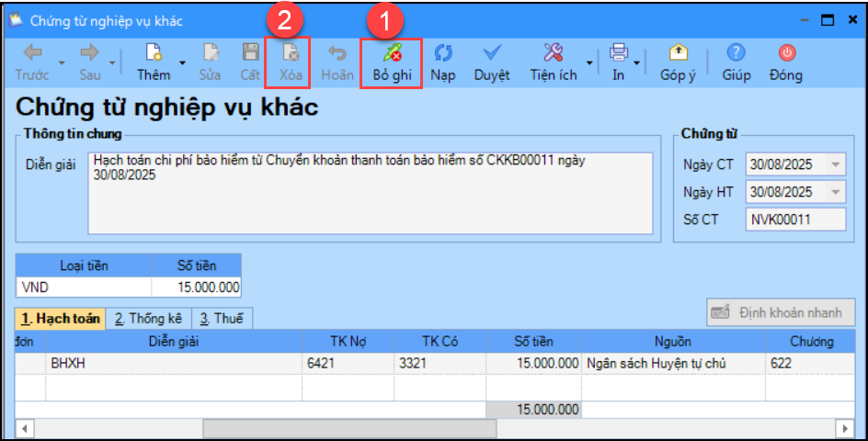868x441 pixels.
Task: Click the Số CT field NVK00011
Action: coord(795,220)
